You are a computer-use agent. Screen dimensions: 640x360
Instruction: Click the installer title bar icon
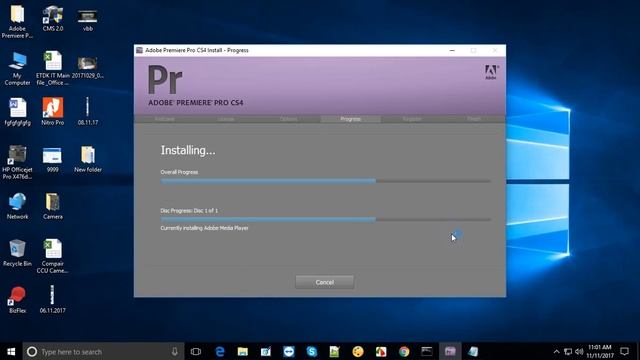click(140, 50)
